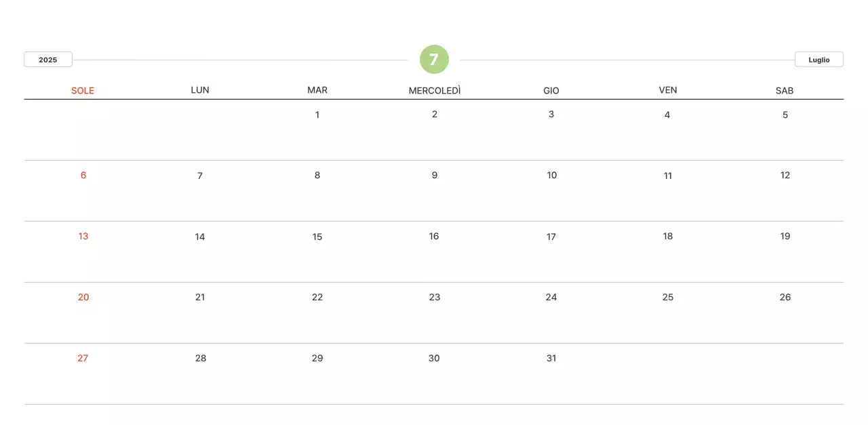The width and height of the screenshot is (868, 425).
Task: Click the SAB weekday header
Action: [x=785, y=90]
